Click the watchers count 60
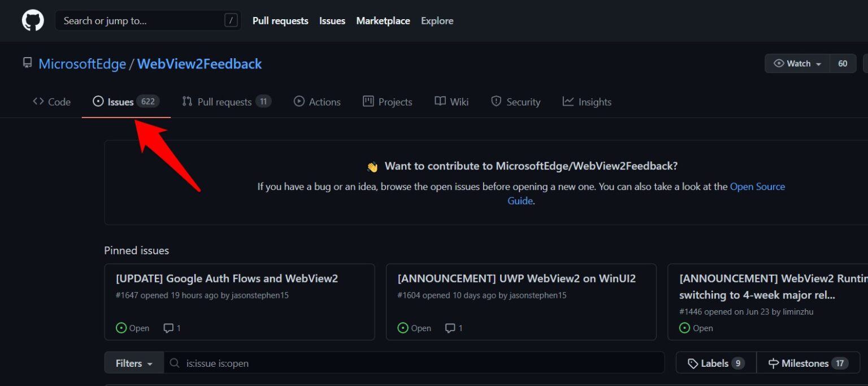The height and width of the screenshot is (386, 868). (x=843, y=63)
